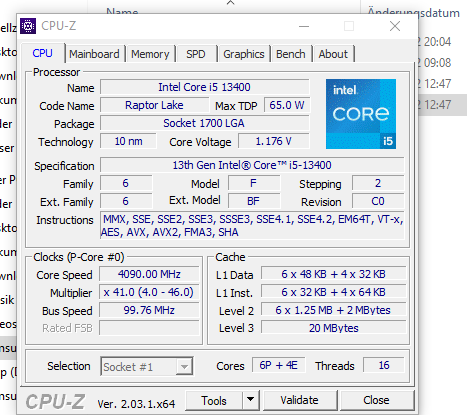
Task: Click the Model value F
Action: click(254, 183)
